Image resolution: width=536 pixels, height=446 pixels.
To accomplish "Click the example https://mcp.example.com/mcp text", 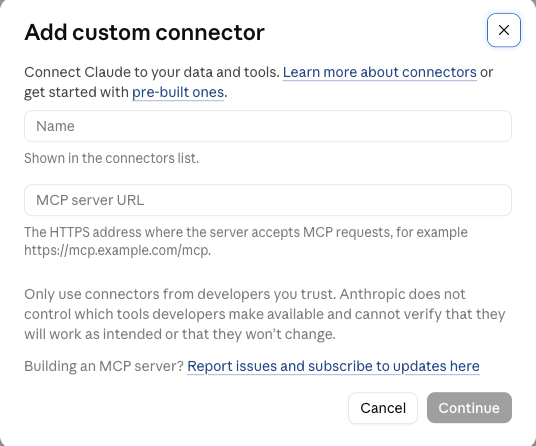I will pyautogui.click(x=118, y=250).
